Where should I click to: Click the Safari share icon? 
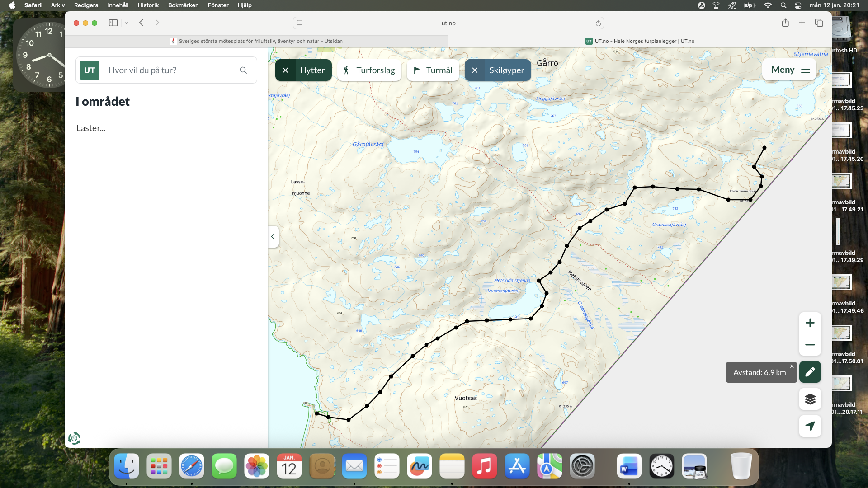[785, 23]
